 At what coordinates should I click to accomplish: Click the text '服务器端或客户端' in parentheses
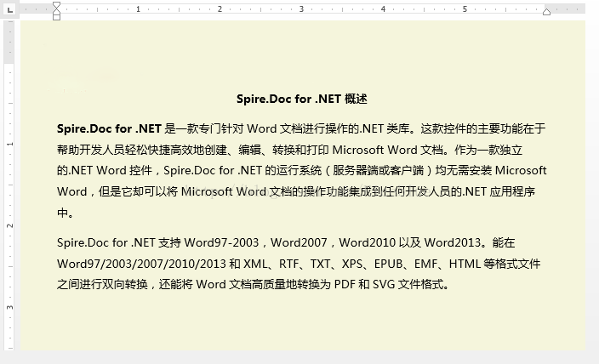point(378,170)
